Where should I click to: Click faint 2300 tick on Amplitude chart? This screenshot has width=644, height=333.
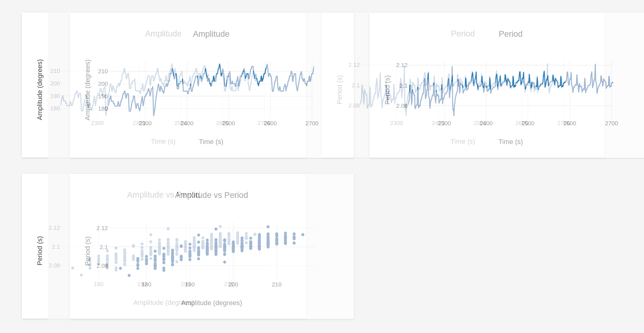[x=97, y=123]
